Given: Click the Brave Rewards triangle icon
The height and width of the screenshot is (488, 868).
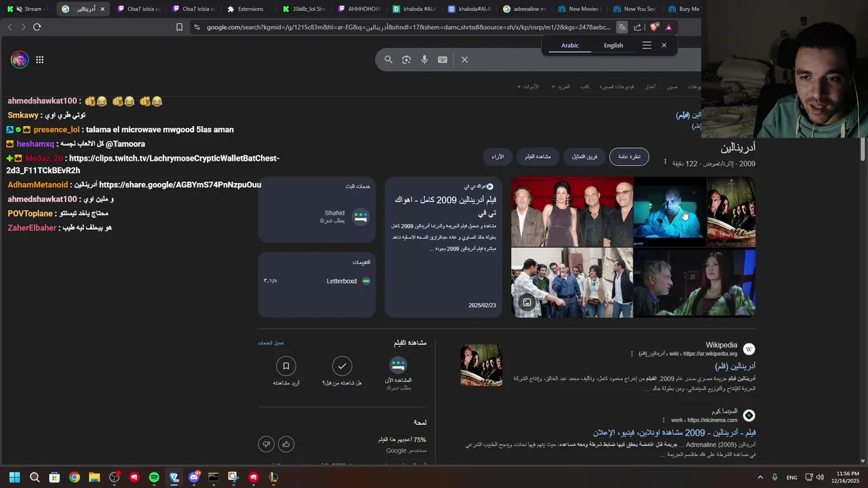Looking at the screenshot, I should click(669, 27).
